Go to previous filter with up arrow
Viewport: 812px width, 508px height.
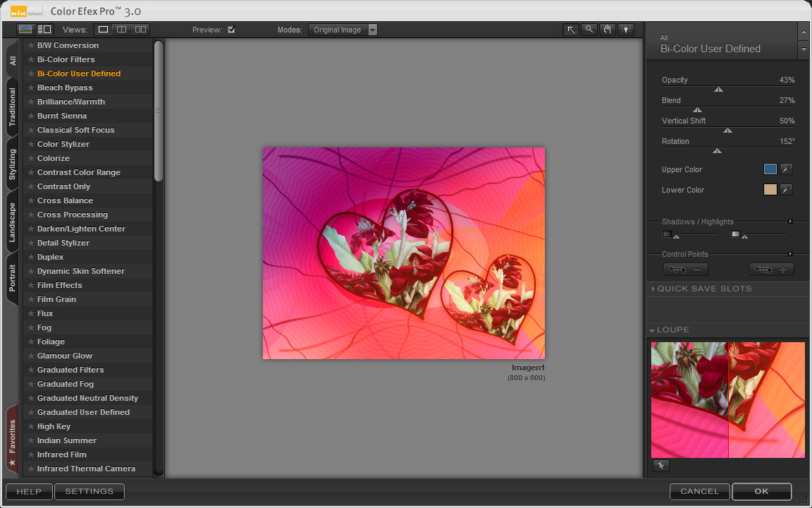coord(804,32)
